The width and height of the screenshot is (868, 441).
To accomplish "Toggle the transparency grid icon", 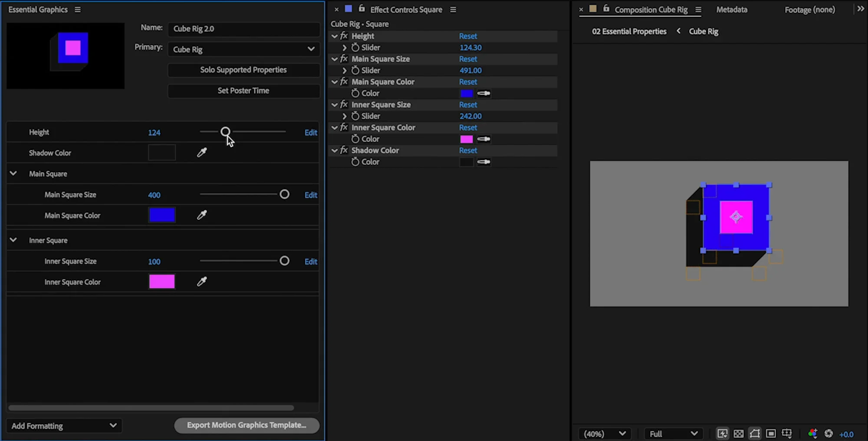I will coord(738,434).
